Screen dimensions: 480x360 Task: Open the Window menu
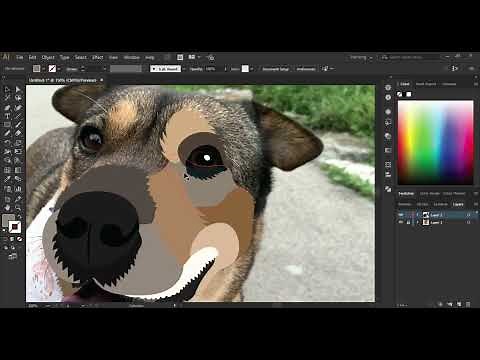tap(131, 57)
